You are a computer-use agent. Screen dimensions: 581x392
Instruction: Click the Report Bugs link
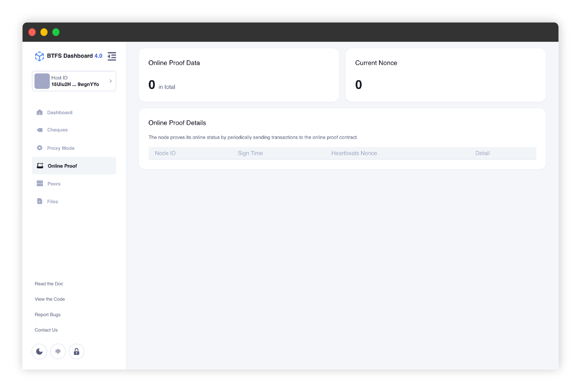pyautogui.click(x=48, y=314)
